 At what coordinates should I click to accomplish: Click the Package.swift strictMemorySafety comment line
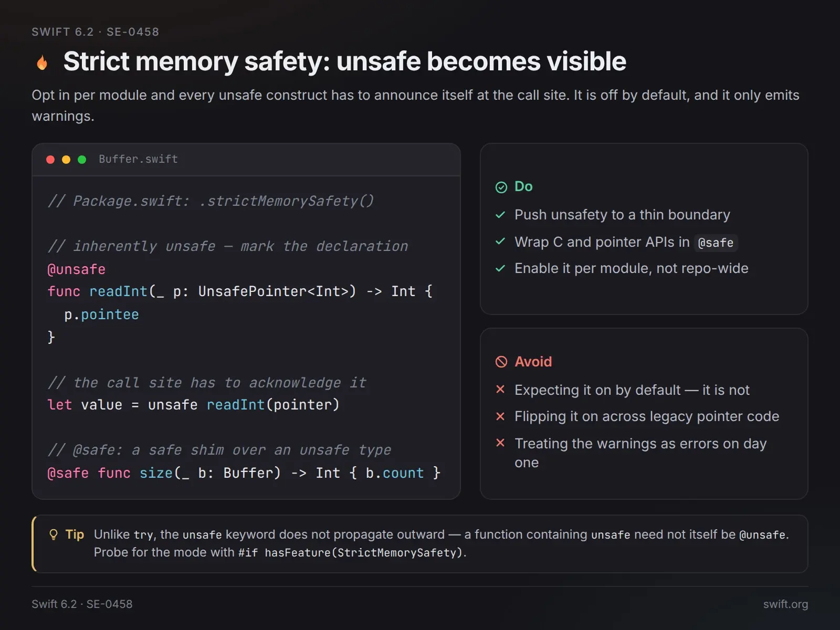(x=211, y=201)
